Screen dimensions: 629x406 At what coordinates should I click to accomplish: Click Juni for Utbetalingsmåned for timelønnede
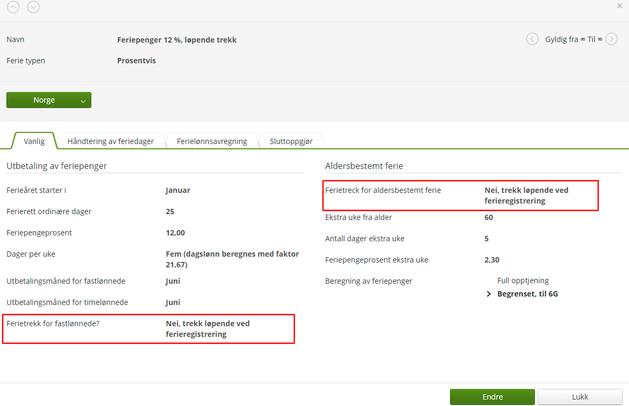tap(173, 302)
